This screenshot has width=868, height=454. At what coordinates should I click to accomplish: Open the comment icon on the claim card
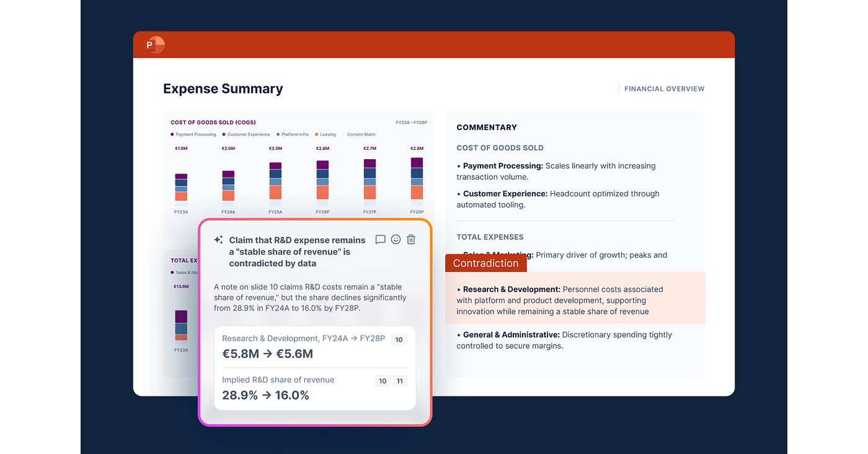click(x=381, y=240)
